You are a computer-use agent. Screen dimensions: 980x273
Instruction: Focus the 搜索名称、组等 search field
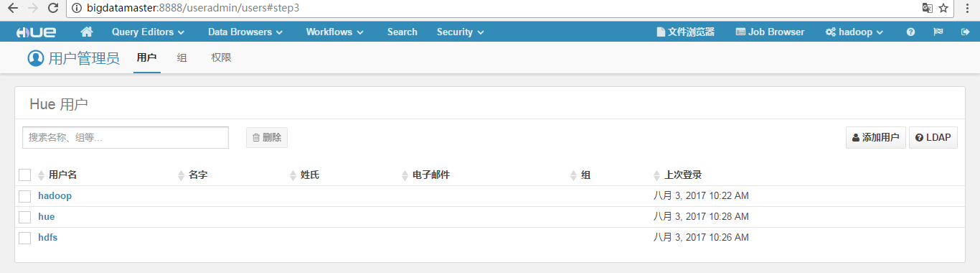pos(126,137)
